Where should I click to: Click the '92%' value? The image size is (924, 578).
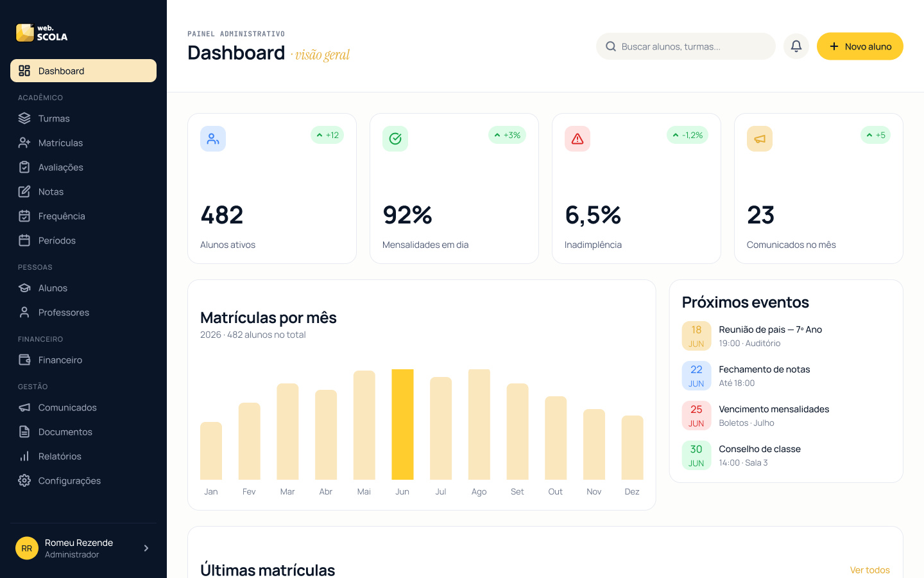[x=407, y=215]
